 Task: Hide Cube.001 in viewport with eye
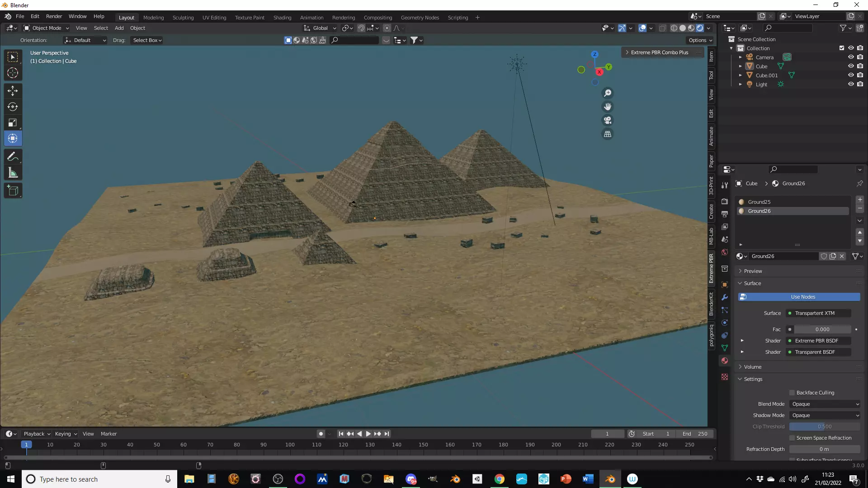(x=850, y=75)
